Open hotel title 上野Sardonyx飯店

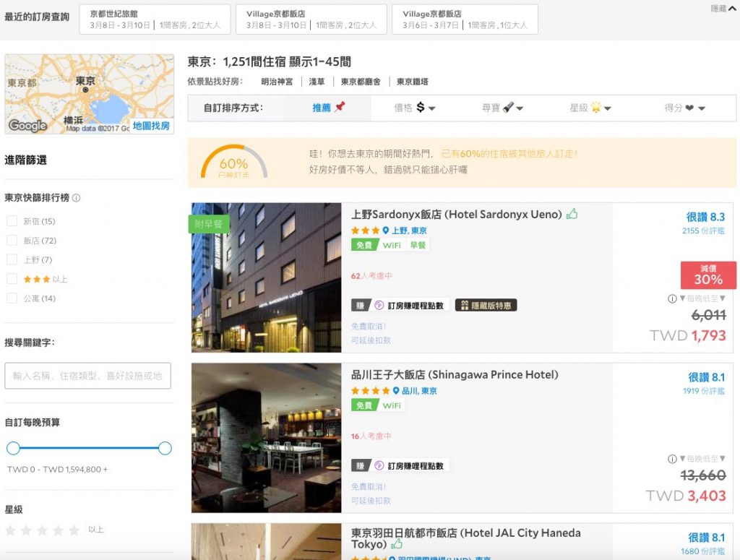tap(457, 214)
